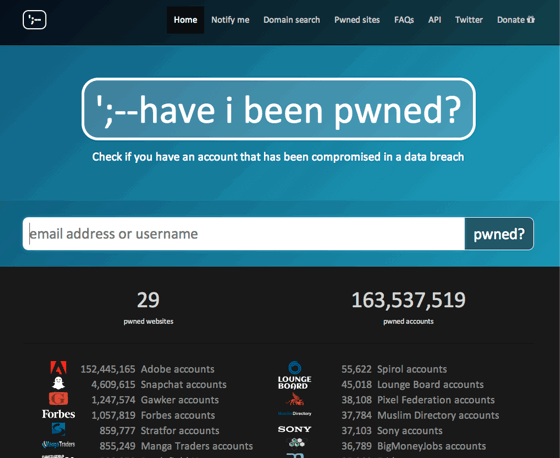Open the FAQs page
Image resolution: width=560 pixels, height=458 pixels.
[404, 20]
